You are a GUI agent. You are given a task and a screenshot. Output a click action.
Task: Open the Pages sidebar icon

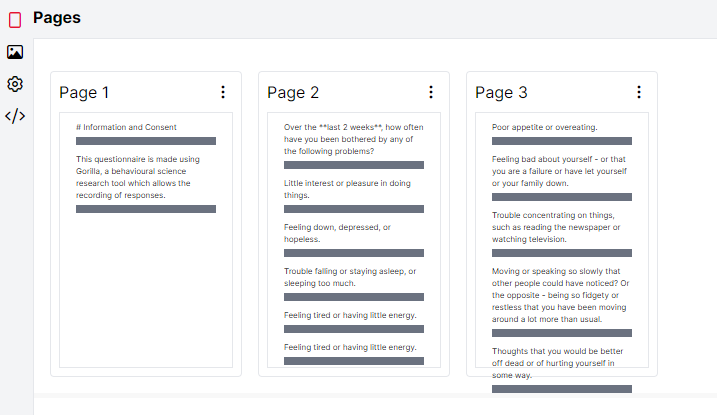pyautogui.click(x=15, y=20)
